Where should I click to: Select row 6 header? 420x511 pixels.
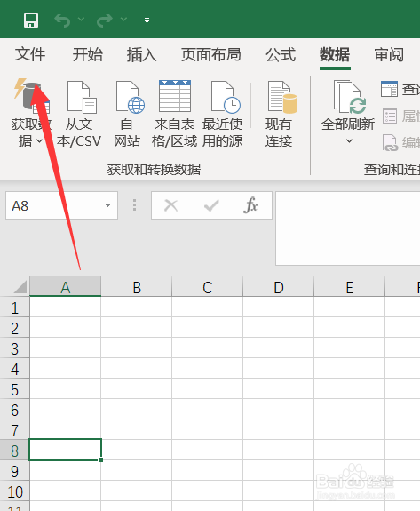(x=14, y=410)
